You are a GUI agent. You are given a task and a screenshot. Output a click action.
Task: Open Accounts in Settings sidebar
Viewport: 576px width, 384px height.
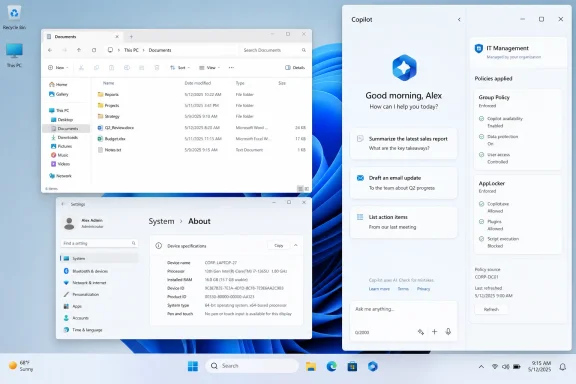pos(99,318)
